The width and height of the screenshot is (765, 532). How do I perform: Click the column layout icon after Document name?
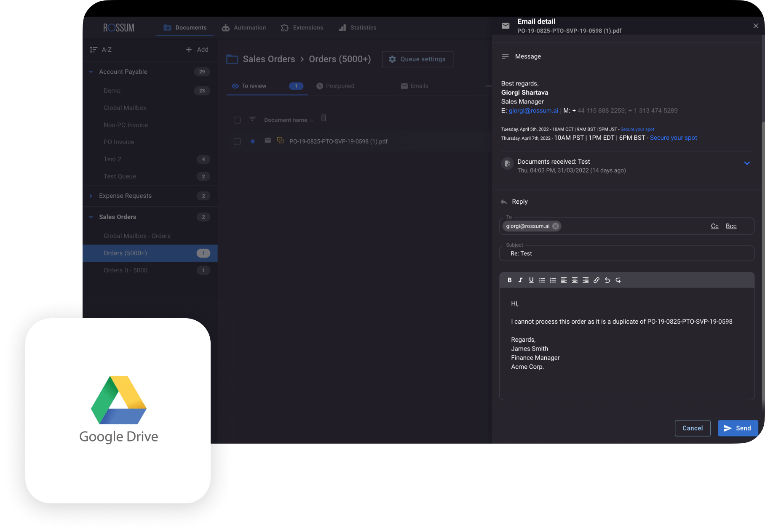pos(324,118)
